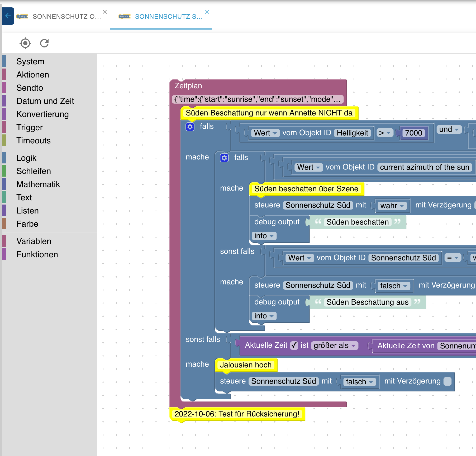The image size is (476, 456).
Task: Open the Datum und Zeit category
Action: pyautogui.click(x=50, y=101)
